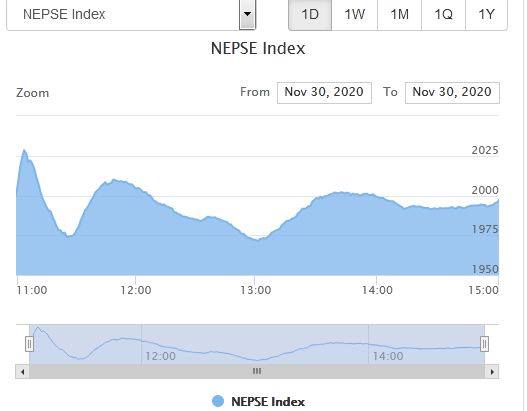Click the 11:00 x-axis label
Viewport: 527px width, 411px height.
(32, 290)
